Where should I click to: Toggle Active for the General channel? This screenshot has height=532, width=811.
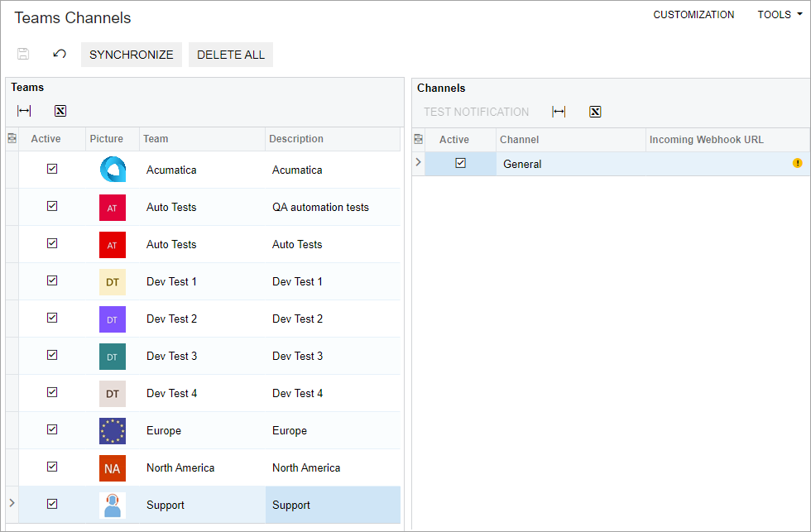[460, 163]
